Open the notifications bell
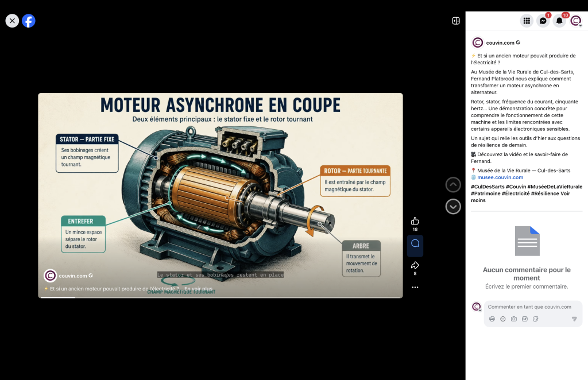 [x=559, y=21]
